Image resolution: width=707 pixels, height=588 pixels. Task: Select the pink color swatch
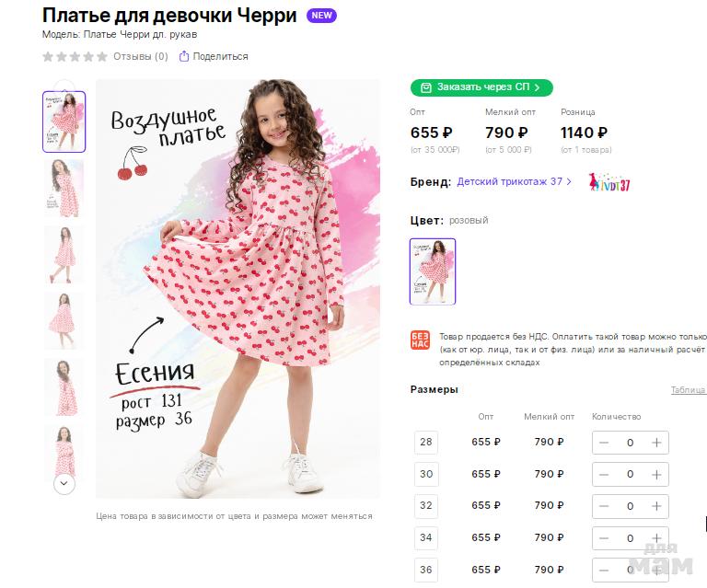[x=433, y=271]
